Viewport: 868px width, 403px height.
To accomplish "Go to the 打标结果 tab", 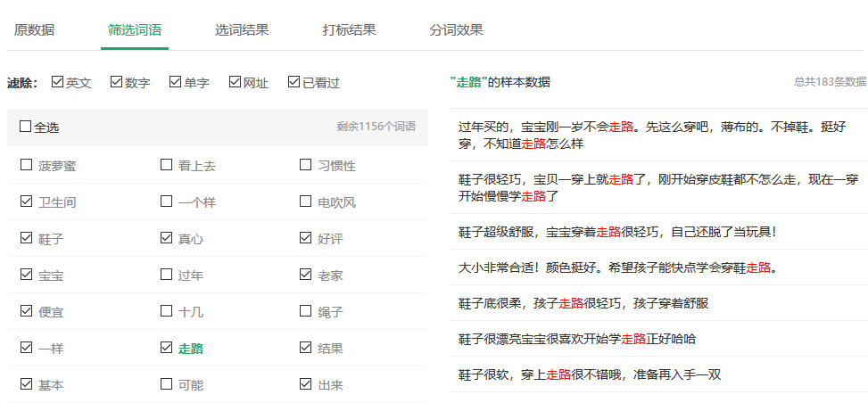I will click(350, 30).
